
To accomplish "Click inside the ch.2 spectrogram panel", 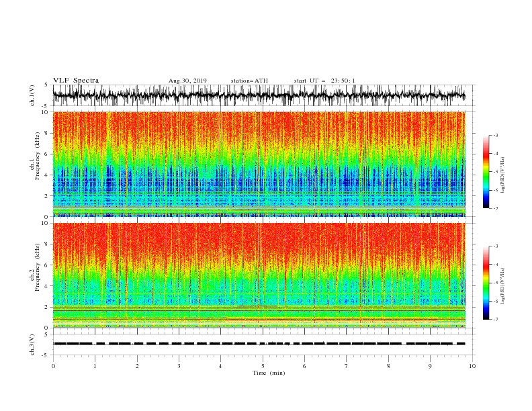I will click(259, 275).
